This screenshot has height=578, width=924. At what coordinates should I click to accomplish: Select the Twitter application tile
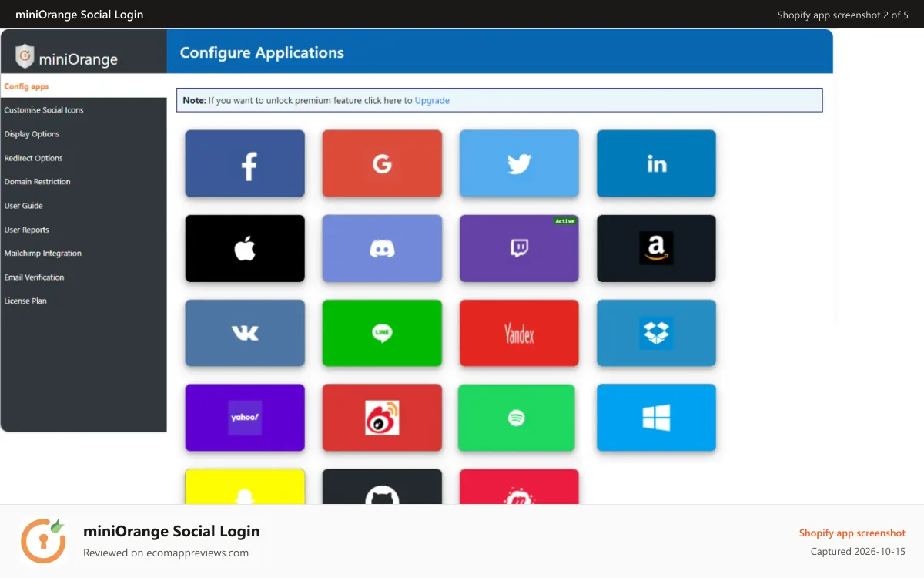tap(519, 163)
